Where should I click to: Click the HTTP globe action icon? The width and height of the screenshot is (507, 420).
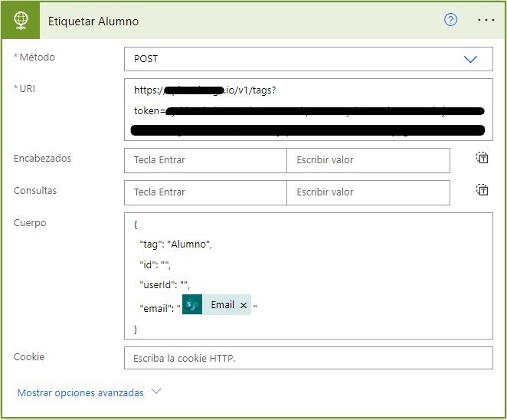[21, 21]
